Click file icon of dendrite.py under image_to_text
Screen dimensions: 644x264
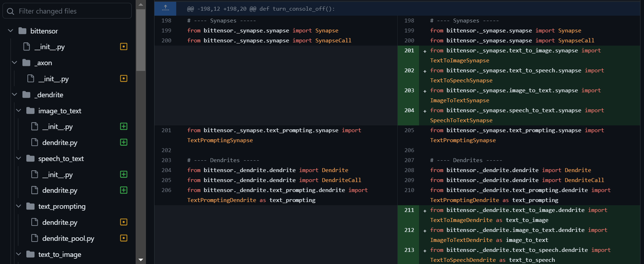point(35,143)
